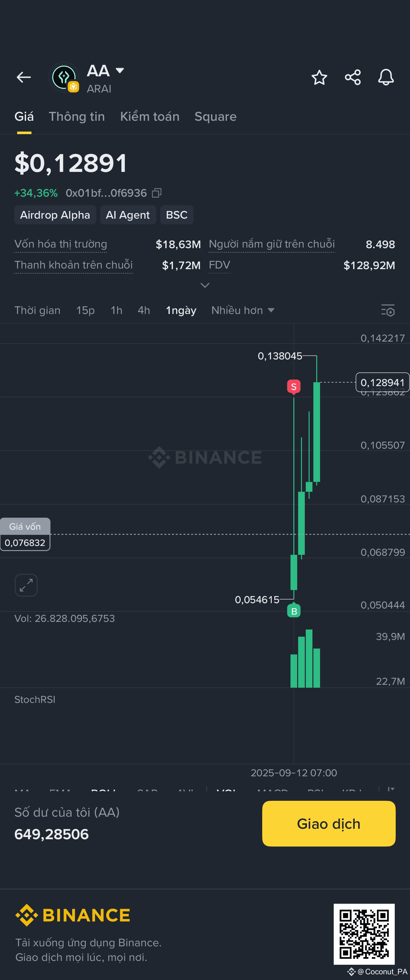This screenshot has height=980, width=410.
Task: Select the Giá tab
Action: tap(24, 116)
